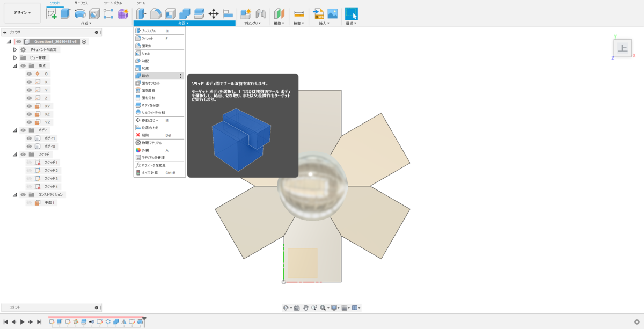644x329 pixels.
Task: Select the Measure inspect icon
Action: [x=299, y=14]
